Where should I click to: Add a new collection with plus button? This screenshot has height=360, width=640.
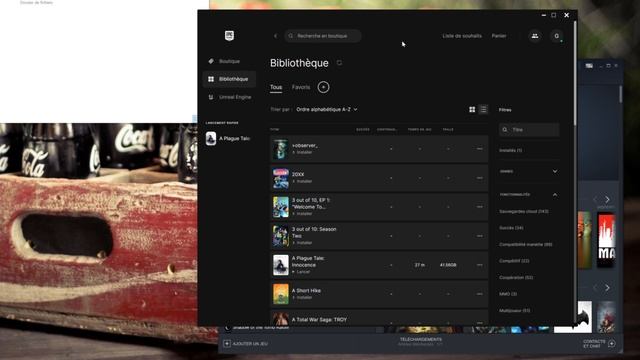(323, 87)
